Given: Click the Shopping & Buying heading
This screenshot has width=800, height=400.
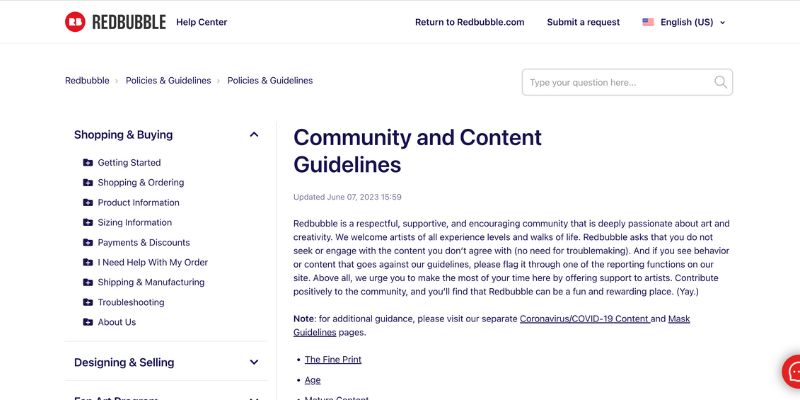Looking at the screenshot, I should pos(123,135).
